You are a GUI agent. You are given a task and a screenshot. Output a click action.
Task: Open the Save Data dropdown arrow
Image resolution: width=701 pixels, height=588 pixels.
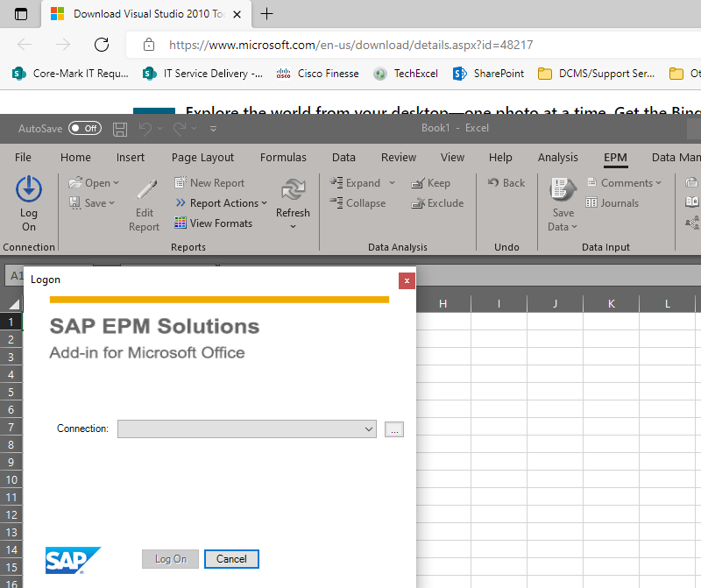pyautogui.click(x=575, y=227)
